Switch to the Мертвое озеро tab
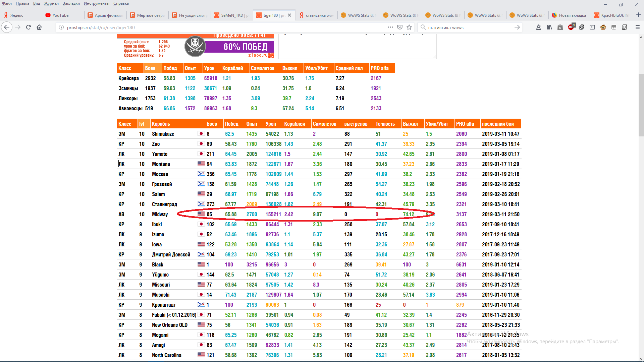 pyautogui.click(x=148, y=15)
